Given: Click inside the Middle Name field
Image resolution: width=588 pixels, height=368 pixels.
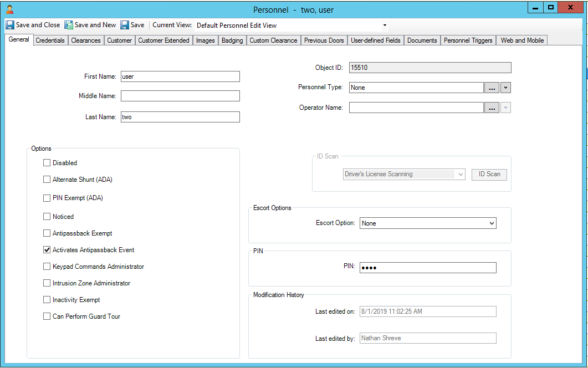Looking at the screenshot, I should tap(180, 95).
